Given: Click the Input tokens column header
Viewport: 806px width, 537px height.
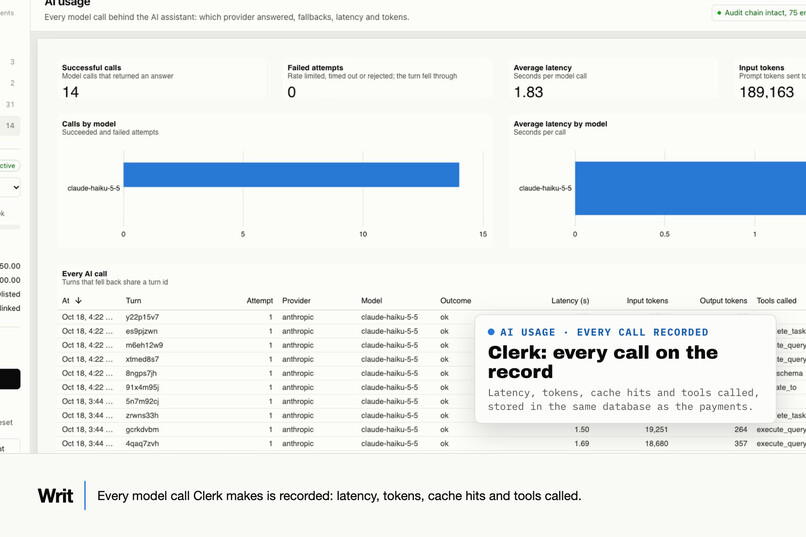Looking at the screenshot, I should (647, 301).
